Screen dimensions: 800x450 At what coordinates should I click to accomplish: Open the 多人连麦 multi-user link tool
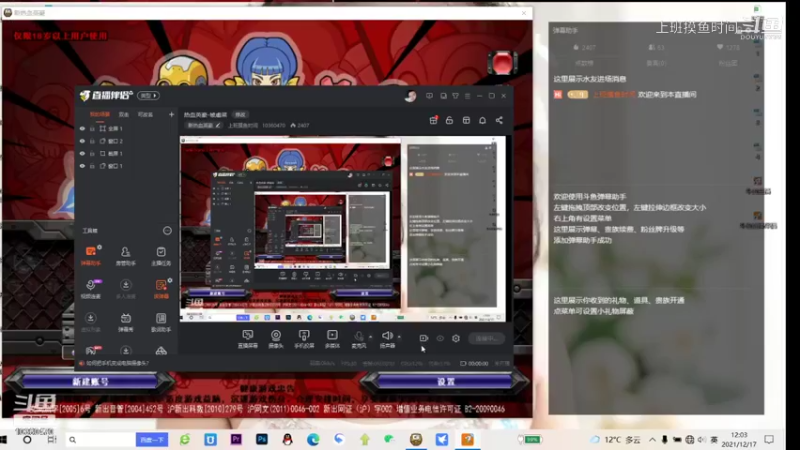point(126,289)
